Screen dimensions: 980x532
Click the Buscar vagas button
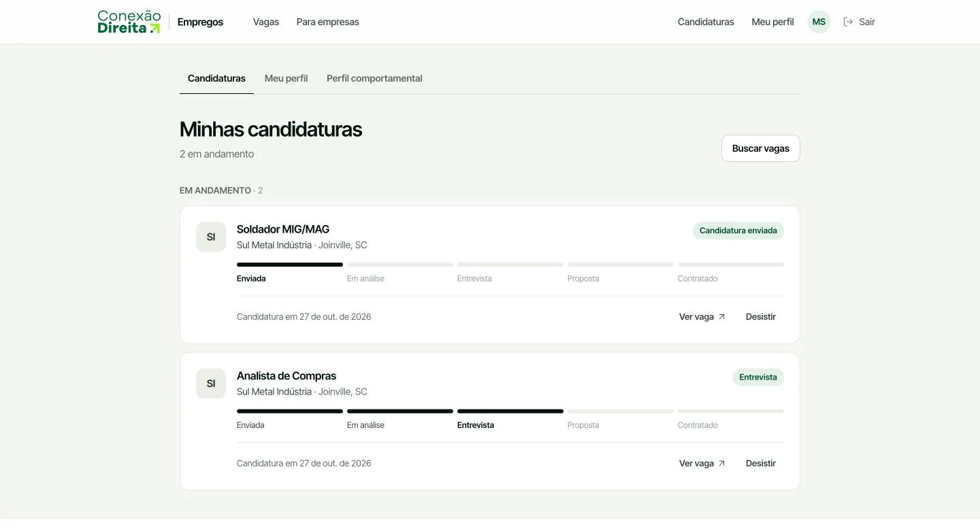pos(761,148)
